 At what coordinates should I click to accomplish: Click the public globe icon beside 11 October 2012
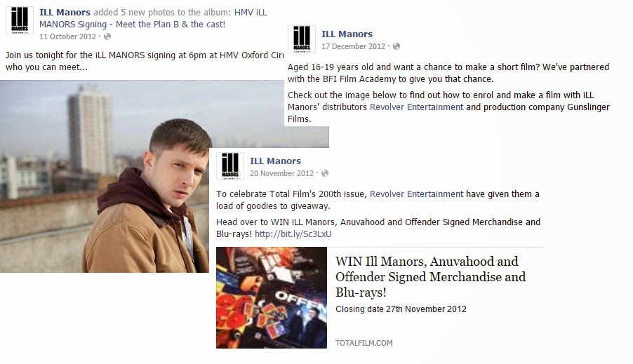107,36
